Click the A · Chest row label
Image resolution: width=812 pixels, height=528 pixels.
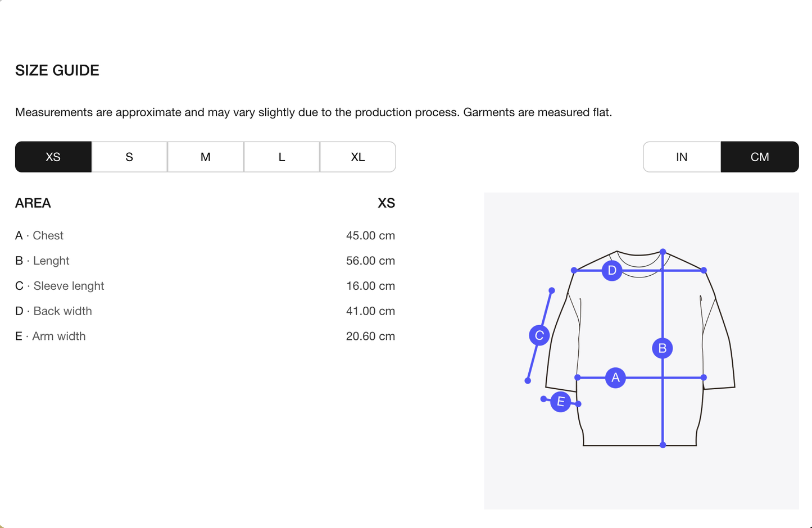(39, 235)
